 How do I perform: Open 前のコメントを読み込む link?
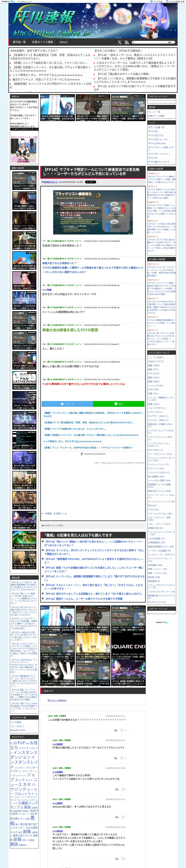(x=57, y=700)
